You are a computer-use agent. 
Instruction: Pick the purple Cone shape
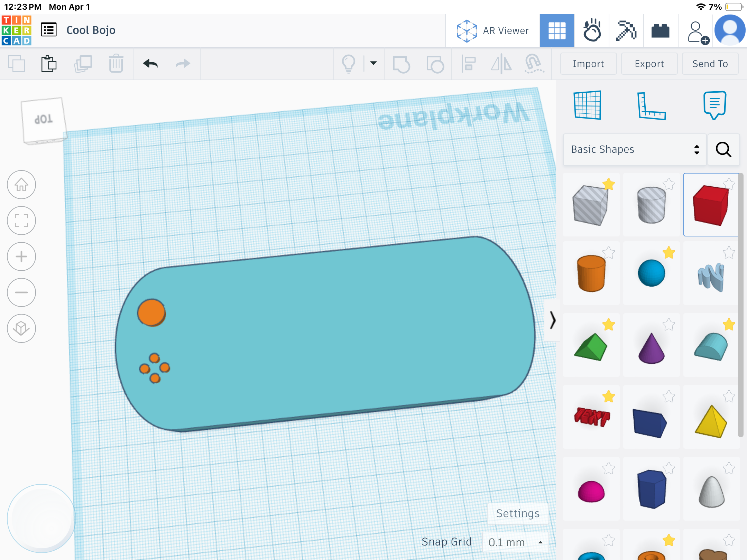[x=651, y=348]
